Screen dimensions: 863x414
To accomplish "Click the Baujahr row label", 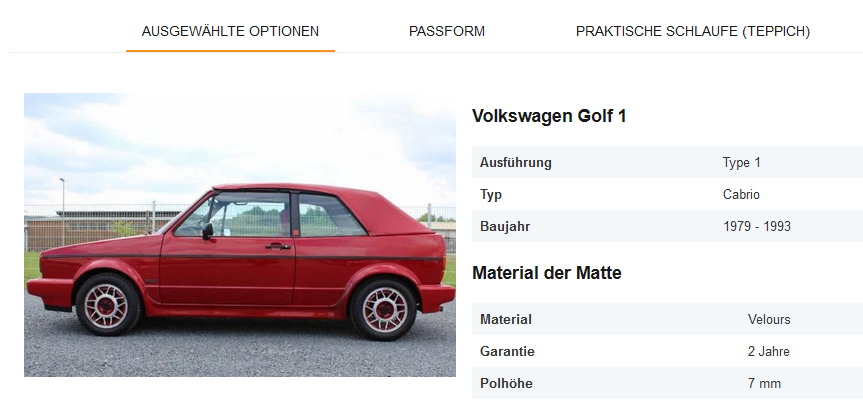I will tap(505, 226).
